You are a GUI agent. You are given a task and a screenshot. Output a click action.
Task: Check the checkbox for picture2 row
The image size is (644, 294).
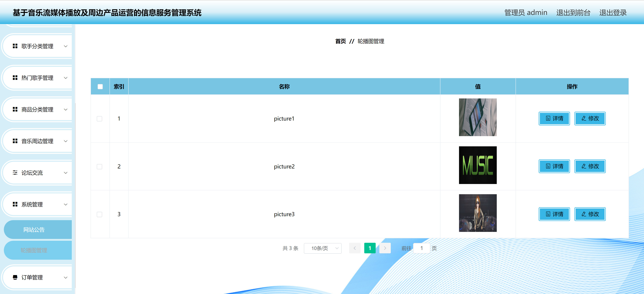[x=100, y=167]
